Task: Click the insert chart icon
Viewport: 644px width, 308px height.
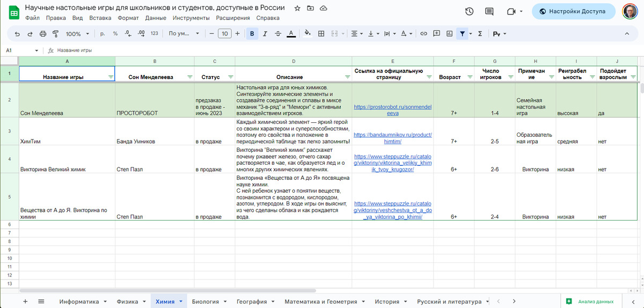Action: click(x=450, y=34)
